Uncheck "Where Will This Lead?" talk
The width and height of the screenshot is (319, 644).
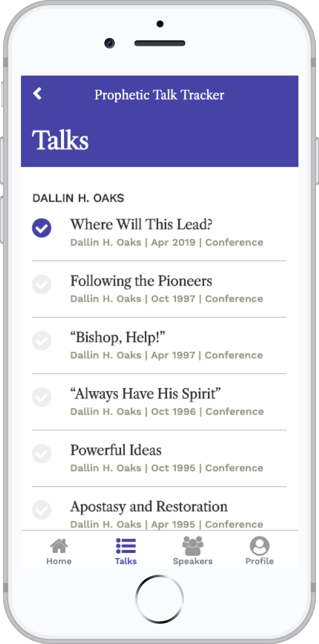pyautogui.click(x=42, y=228)
